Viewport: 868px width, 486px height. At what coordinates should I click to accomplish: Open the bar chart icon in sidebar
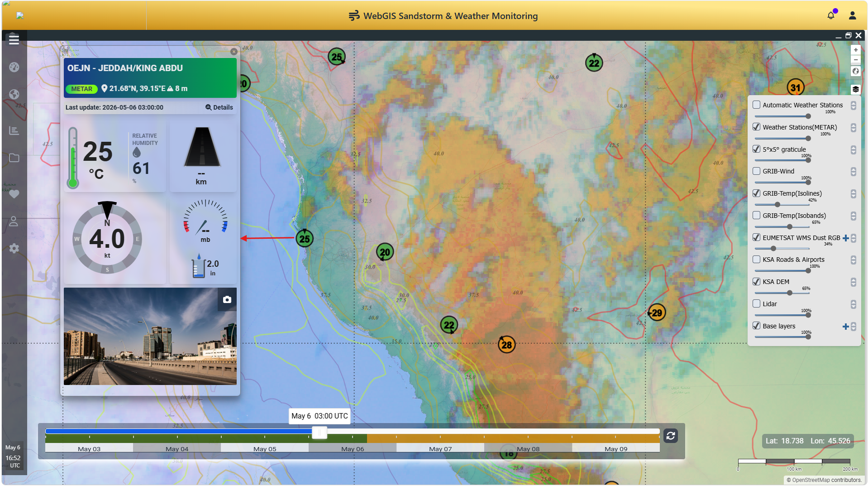pyautogui.click(x=14, y=130)
